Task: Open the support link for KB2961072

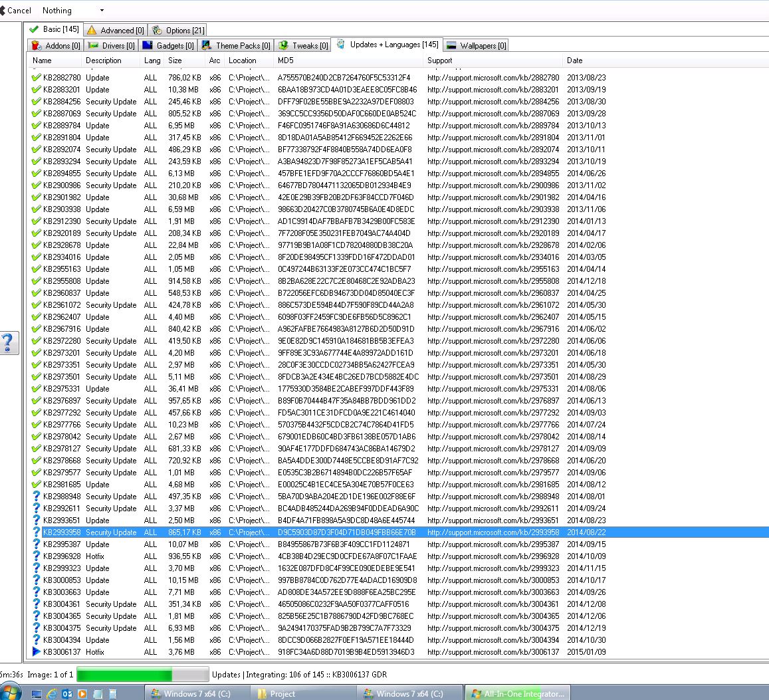Action: [x=493, y=305]
